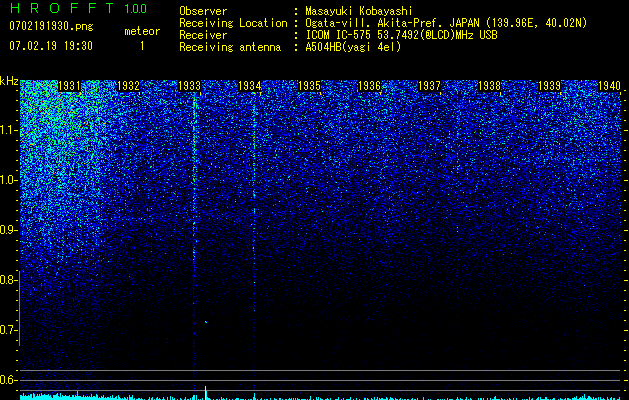Screen dimensions: 629x400
Task: Click the Receiver label
Action: click(x=203, y=35)
